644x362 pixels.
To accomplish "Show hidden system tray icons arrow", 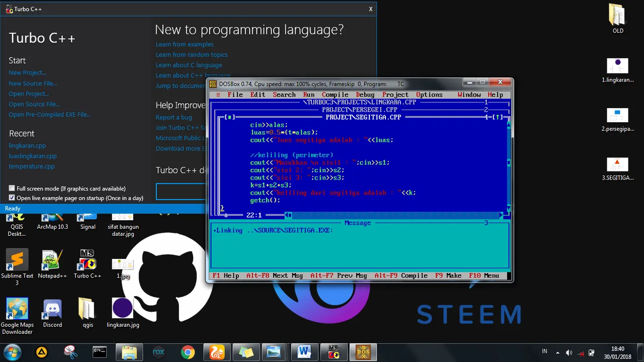I will [557, 352].
